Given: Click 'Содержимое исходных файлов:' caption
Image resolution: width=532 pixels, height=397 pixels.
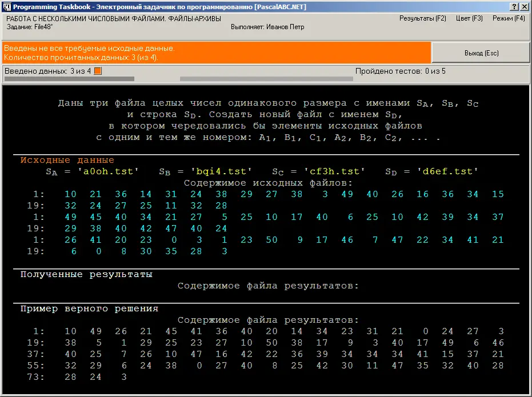Looking at the screenshot, I should (x=268, y=183).
